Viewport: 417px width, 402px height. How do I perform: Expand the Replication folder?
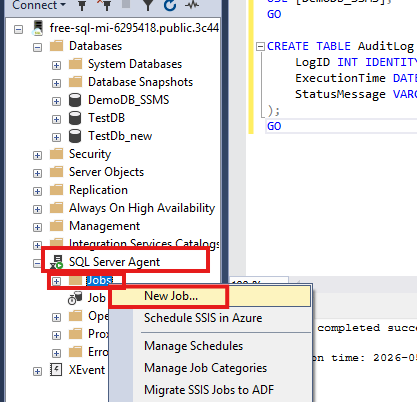point(37,191)
